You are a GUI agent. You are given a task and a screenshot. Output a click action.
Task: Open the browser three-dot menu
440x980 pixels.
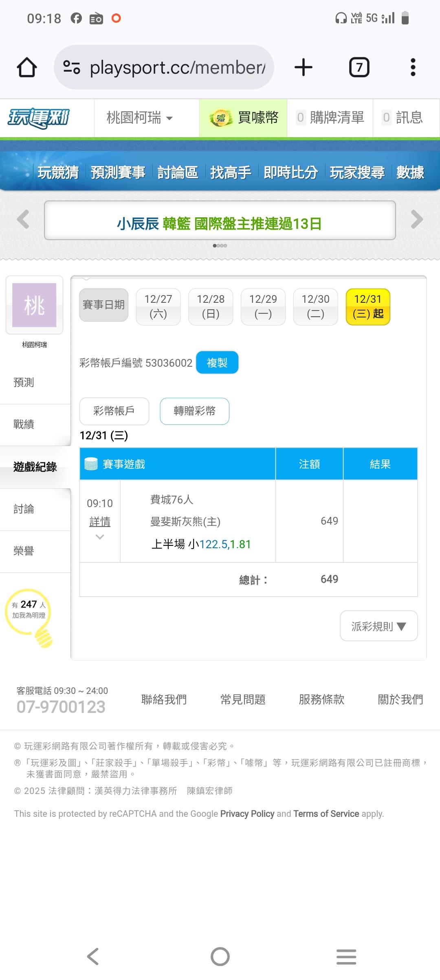point(413,67)
